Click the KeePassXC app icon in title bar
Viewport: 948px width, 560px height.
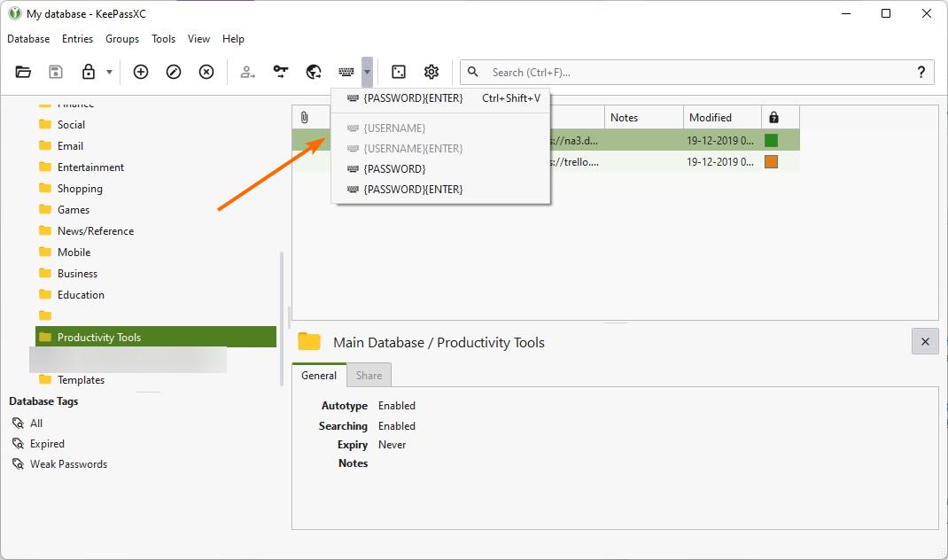[14, 13]
